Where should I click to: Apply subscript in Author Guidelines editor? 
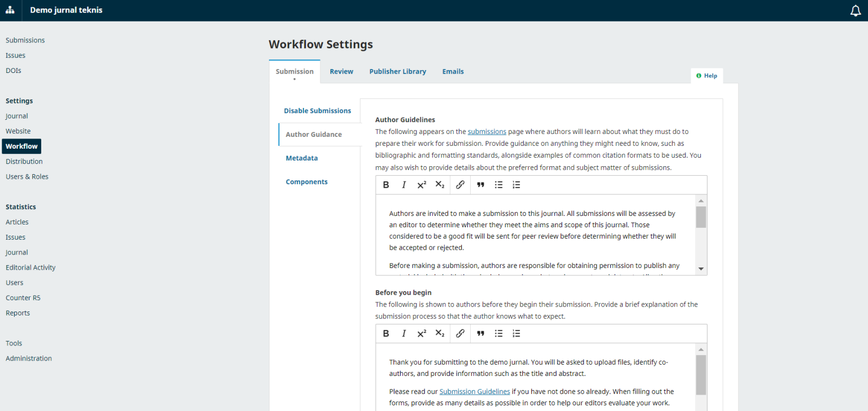440,185
